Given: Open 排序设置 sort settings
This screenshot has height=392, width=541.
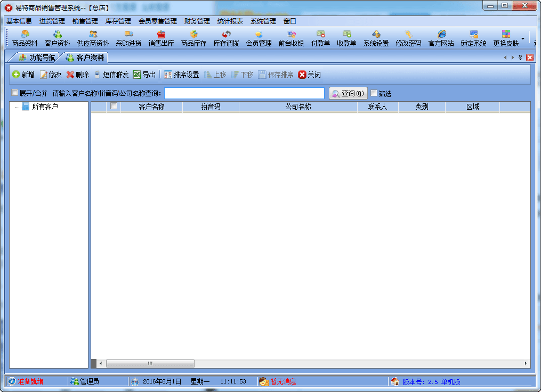Looking at the screenshot, I should [181, 75].
